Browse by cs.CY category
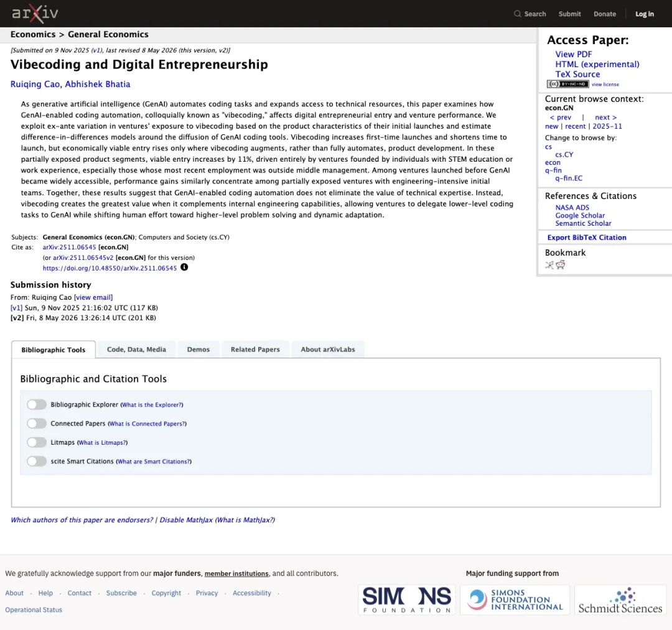Image resolution: width=672 pixels, height=630 pixels. tap(564, 155)
